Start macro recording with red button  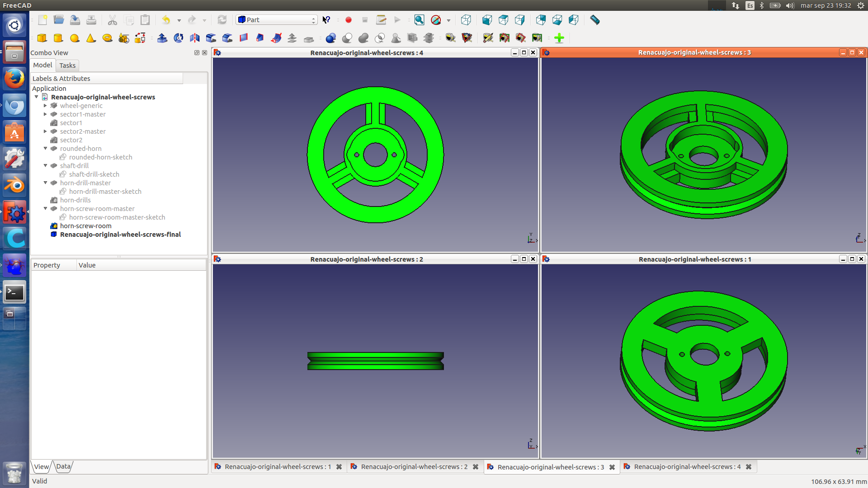348,20
